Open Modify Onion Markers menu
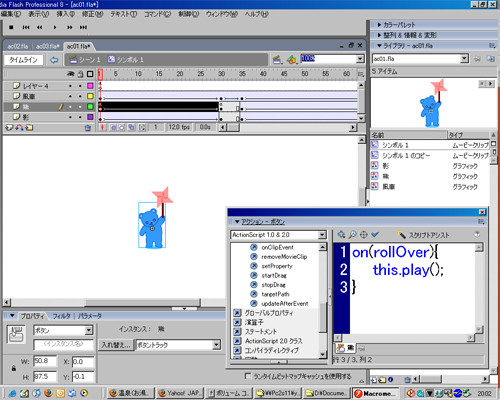 click(x=142, y=127)
